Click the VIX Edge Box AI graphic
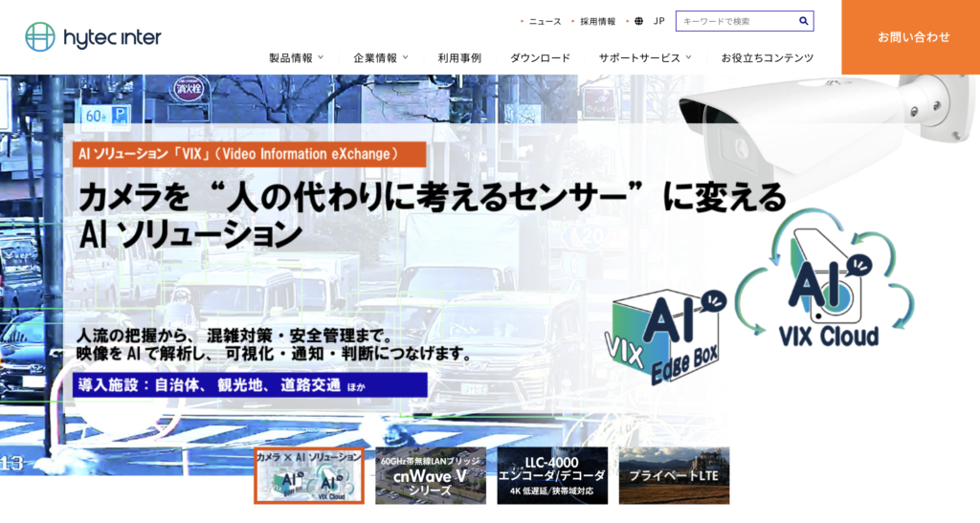The height and width of the screenshot is (523, 980). tap(666, 337)
